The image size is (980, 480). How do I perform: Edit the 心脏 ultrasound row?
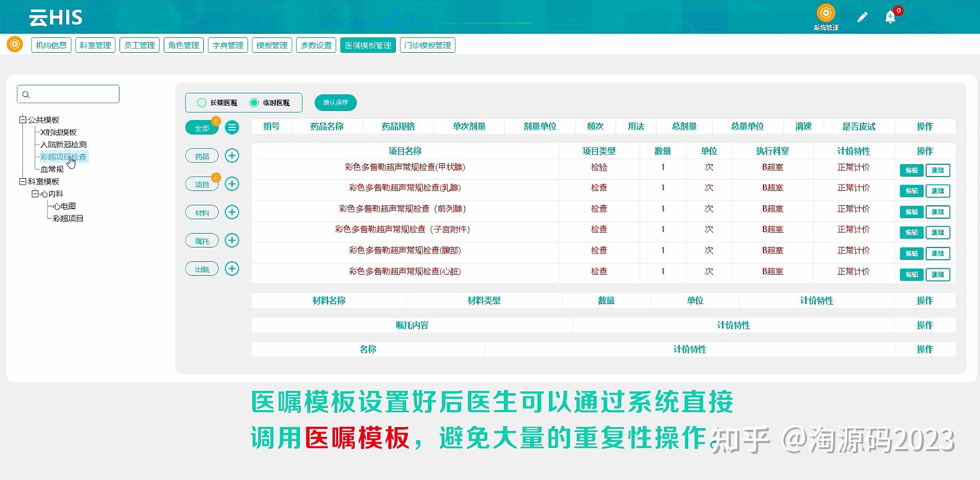[912, 275]
